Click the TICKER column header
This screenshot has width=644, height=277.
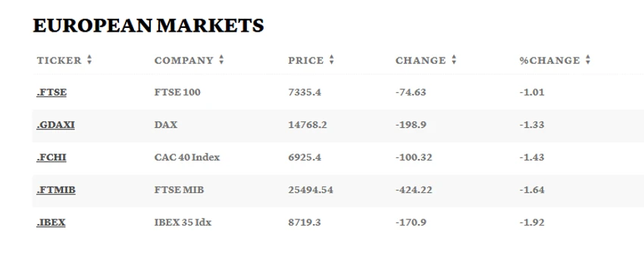click(59, 61)
